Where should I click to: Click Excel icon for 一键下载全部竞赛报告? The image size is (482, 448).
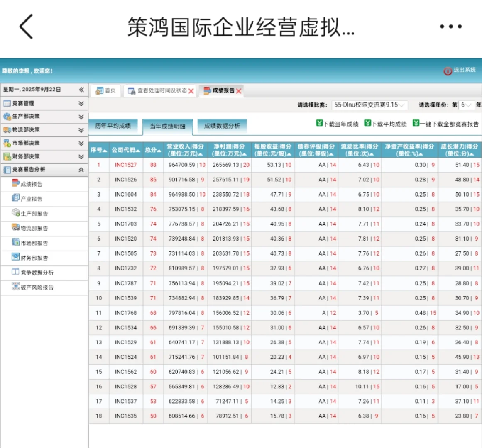point(416,123)
